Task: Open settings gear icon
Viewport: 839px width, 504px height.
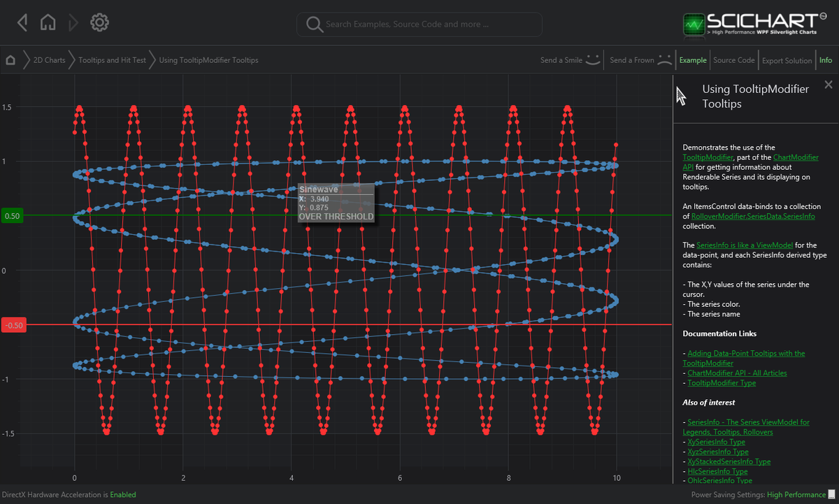Action: [100, 23]
